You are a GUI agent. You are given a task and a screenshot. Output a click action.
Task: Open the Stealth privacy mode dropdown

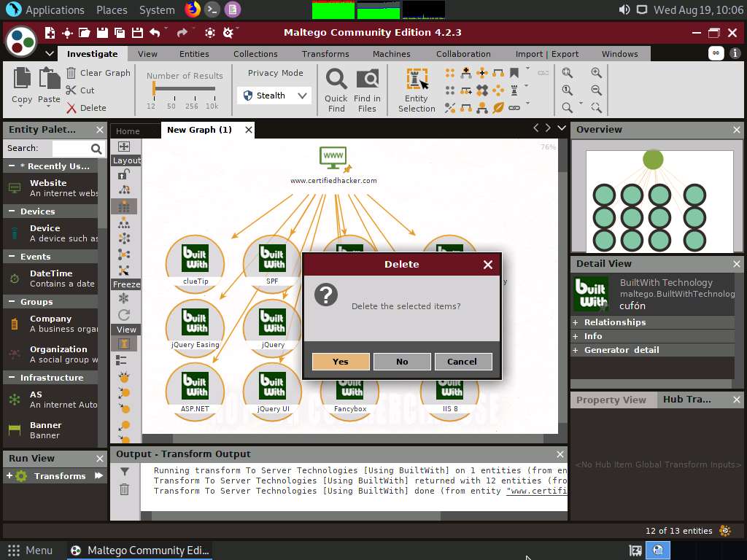274,96
